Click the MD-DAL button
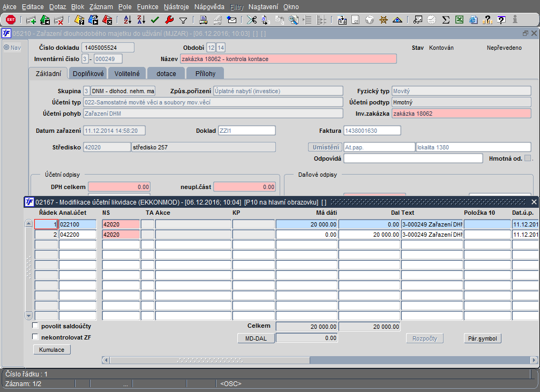This screenshot has width=540, height=392. click(256, 338)
